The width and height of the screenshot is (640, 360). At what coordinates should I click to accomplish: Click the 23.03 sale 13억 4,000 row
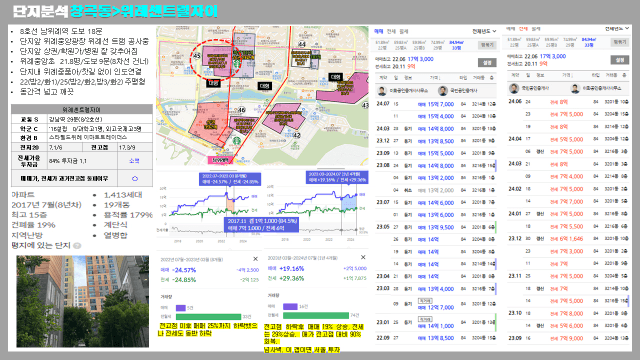point(436,289)
